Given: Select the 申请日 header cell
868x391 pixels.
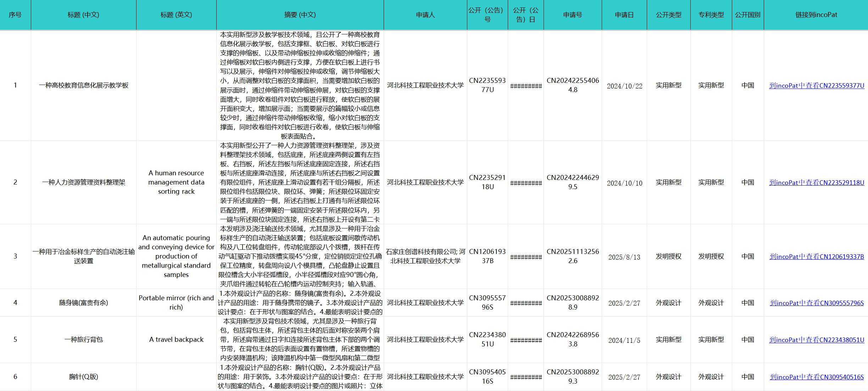Looking at the screenshot, I should (x=624, y=15).
